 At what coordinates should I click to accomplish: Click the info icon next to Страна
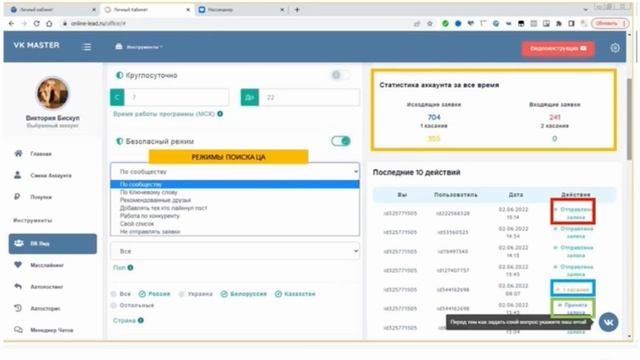pyautogui.click(x=140, y=320)
